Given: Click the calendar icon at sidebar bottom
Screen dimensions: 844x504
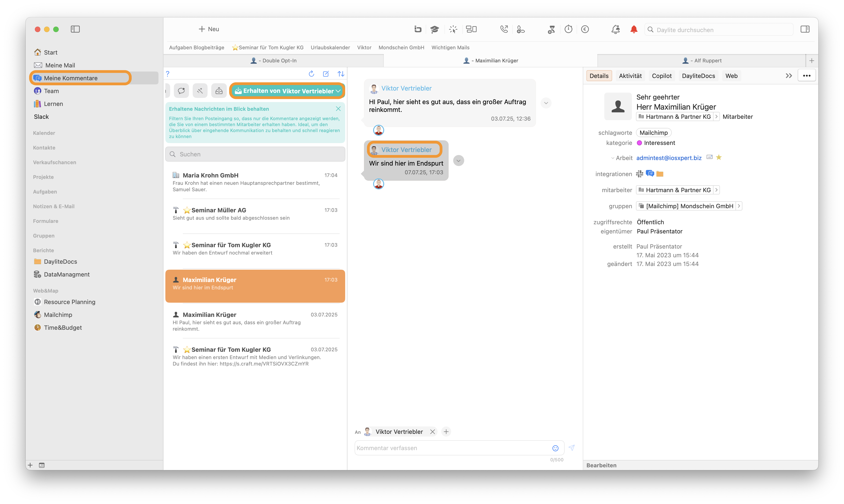Looking at the screenshot, I should pyautogui.click(x=42, y=465).
